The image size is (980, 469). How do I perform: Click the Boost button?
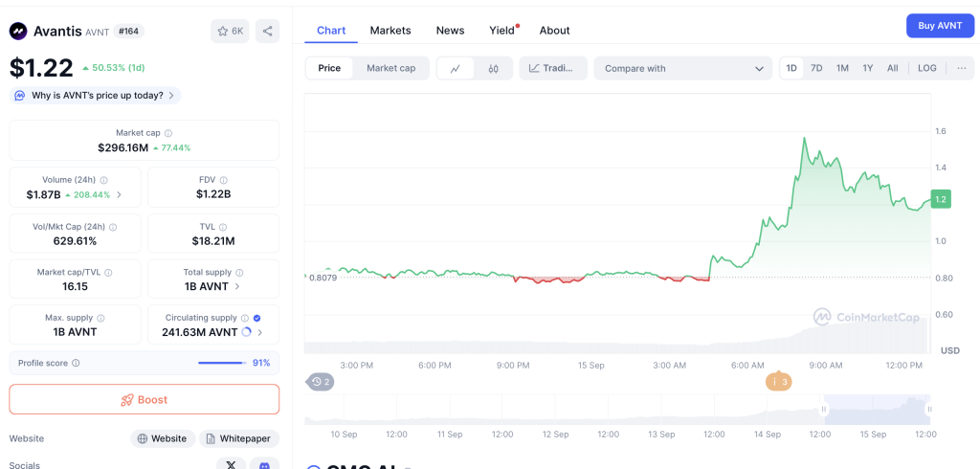point(145,399)
